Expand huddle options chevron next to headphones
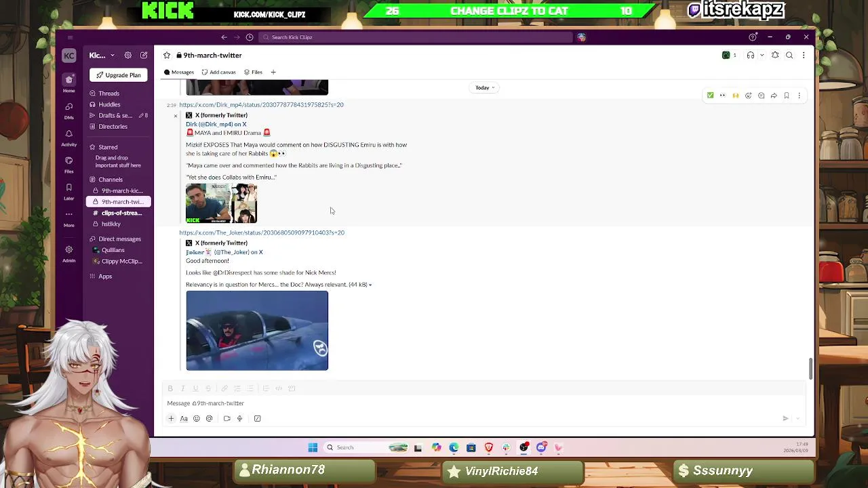Viewport: 868px width, 488px height. pyautogui.click(x=762, y=56)
